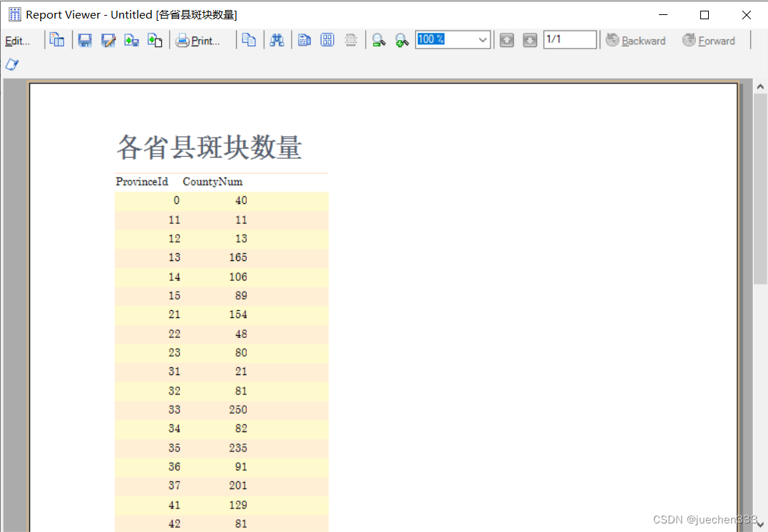Go to next page with down arrow
The image size is (768, 532).
point(530,40)
